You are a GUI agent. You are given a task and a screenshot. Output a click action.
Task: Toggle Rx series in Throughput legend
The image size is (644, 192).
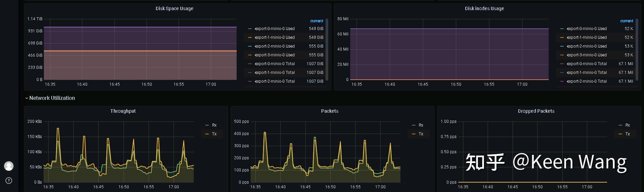pos(214,125)
